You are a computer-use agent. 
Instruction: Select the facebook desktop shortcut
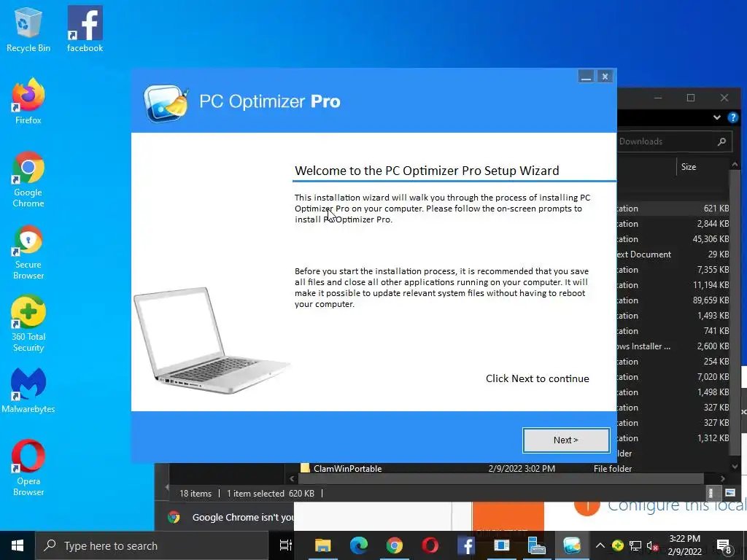click(85, 29)
